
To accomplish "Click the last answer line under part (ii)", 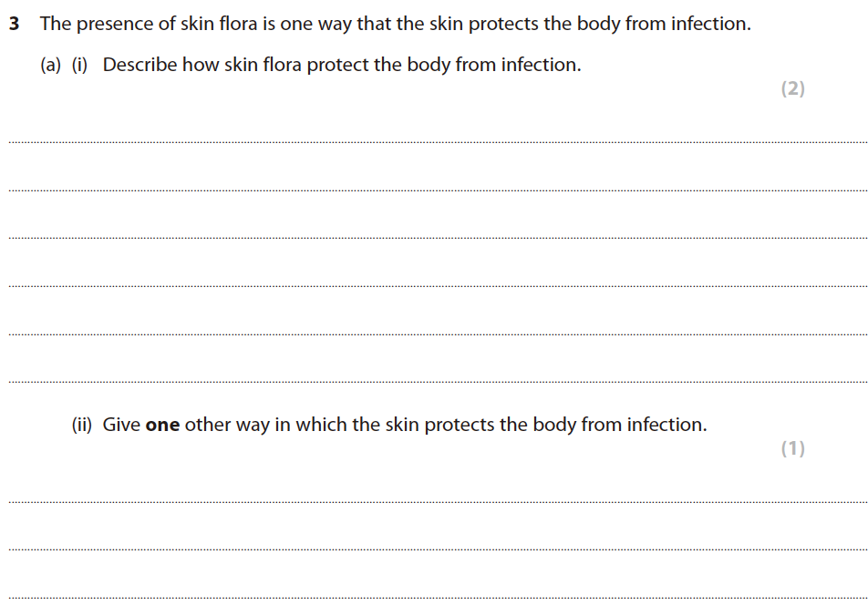I will click(x=438, y=598).
